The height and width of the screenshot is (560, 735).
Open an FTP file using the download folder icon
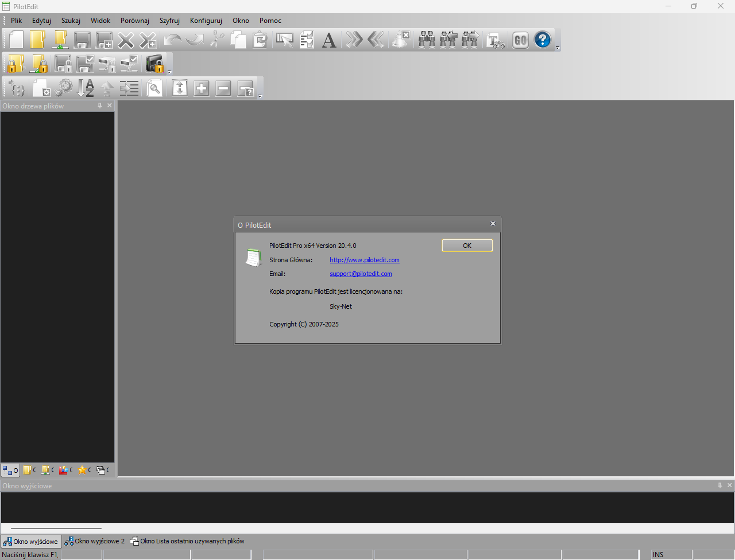(x=60, y=40)
